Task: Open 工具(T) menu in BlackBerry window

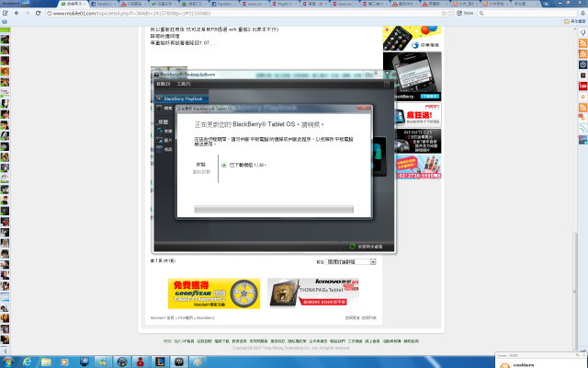Action: tap(184, 84)
